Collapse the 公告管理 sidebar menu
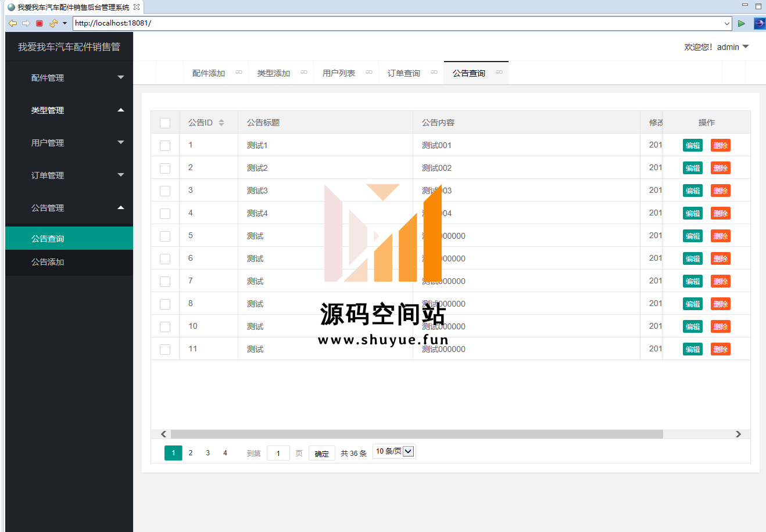This screenshot has width=766, height=532. tap(69, 208)
